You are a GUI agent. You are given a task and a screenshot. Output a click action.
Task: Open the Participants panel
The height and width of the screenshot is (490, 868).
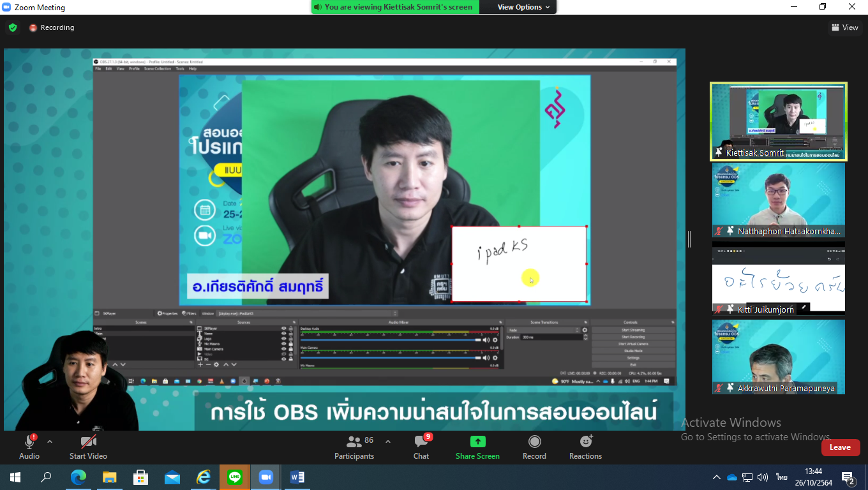(354, 447)
